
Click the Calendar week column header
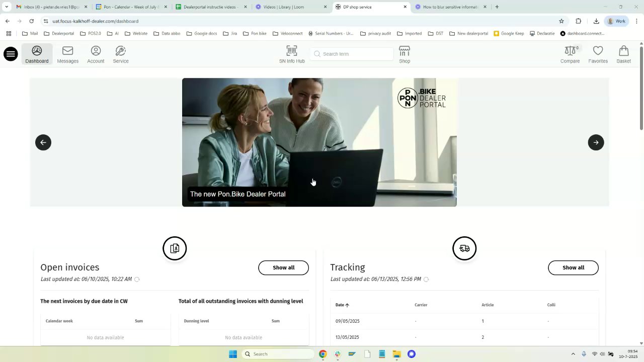point(59,321)
